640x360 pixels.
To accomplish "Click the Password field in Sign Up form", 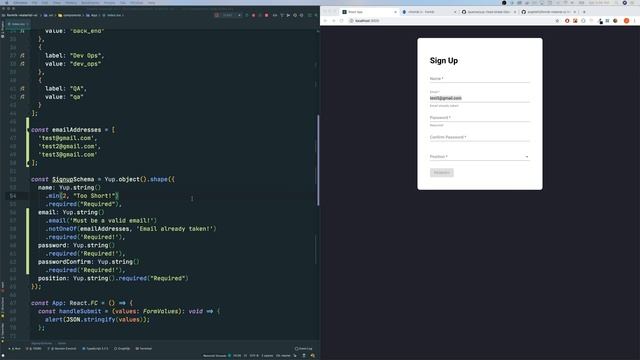I will pyautogui.click(x=480, y=118).
